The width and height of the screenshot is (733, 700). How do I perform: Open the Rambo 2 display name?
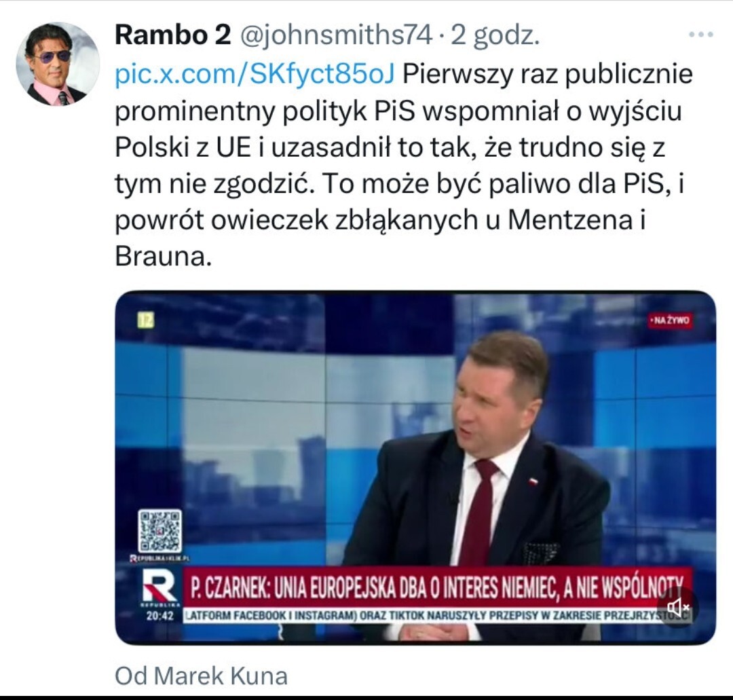tap(173, 35)
